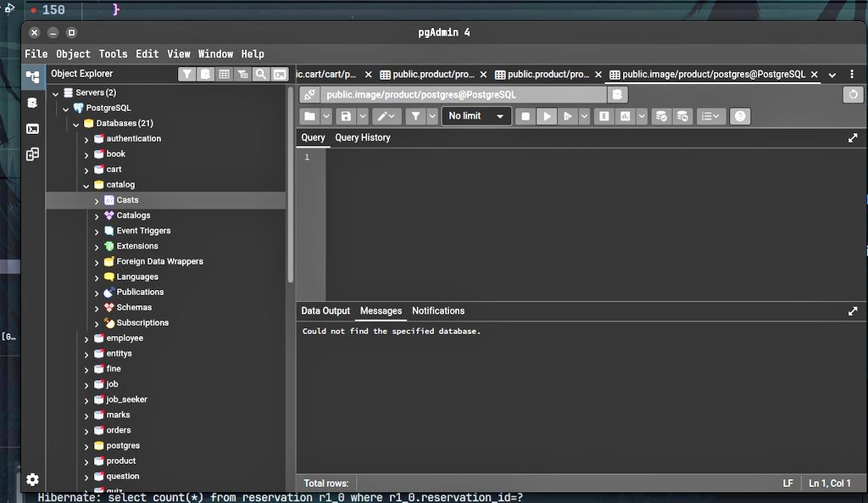Image resolution: width=868 pixels, height=503 pixels.
Task: Open dropdown arrow next to filter funnel
Action: click(432, 116)
